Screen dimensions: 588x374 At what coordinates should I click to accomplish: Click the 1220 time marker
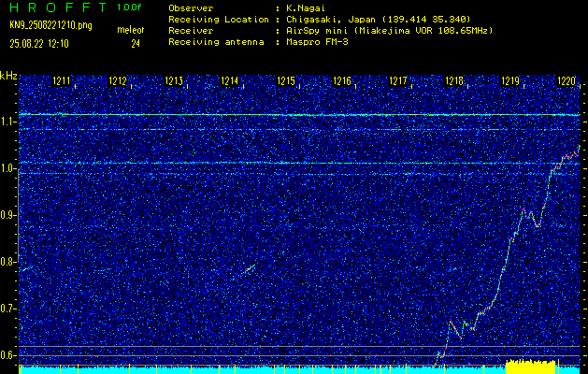click(566, 80)
